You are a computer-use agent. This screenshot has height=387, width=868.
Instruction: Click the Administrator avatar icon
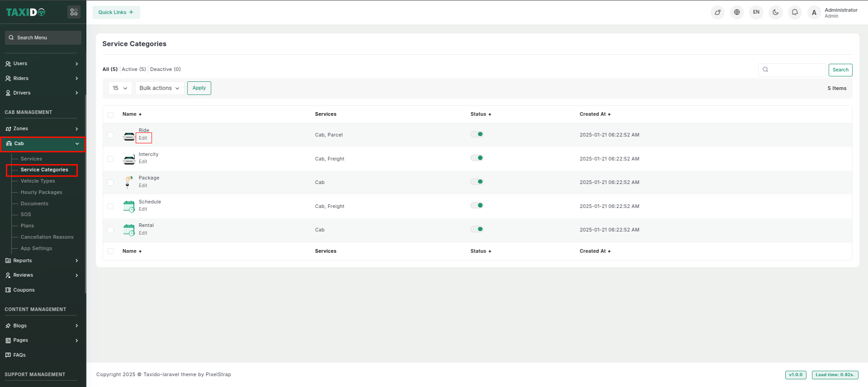click(x=814, y=13)
